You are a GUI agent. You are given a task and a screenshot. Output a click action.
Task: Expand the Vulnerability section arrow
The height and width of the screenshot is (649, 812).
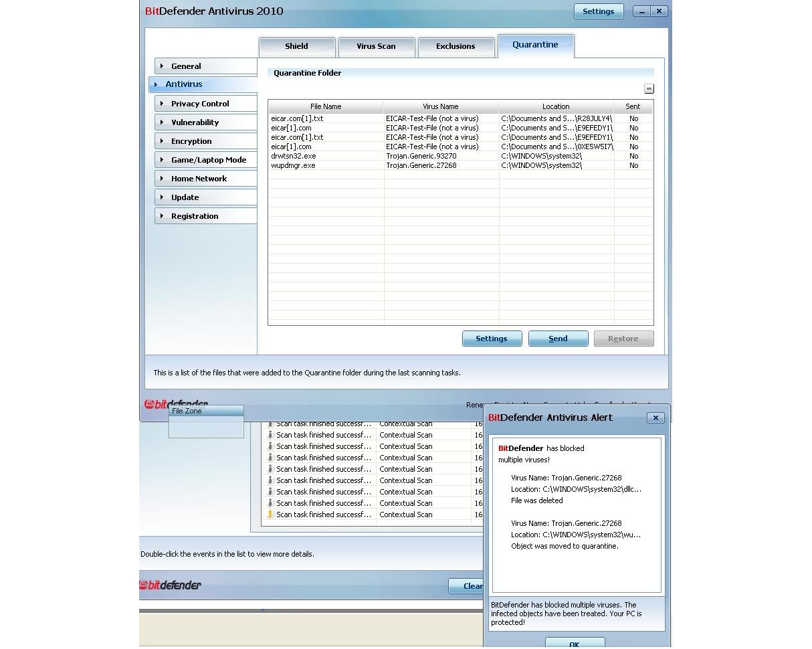point(162,122)
